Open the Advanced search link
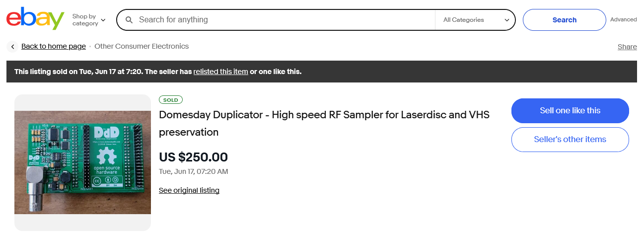Viewport: 644px width, 237px height. pyautogui.click(x=623, y=20)
